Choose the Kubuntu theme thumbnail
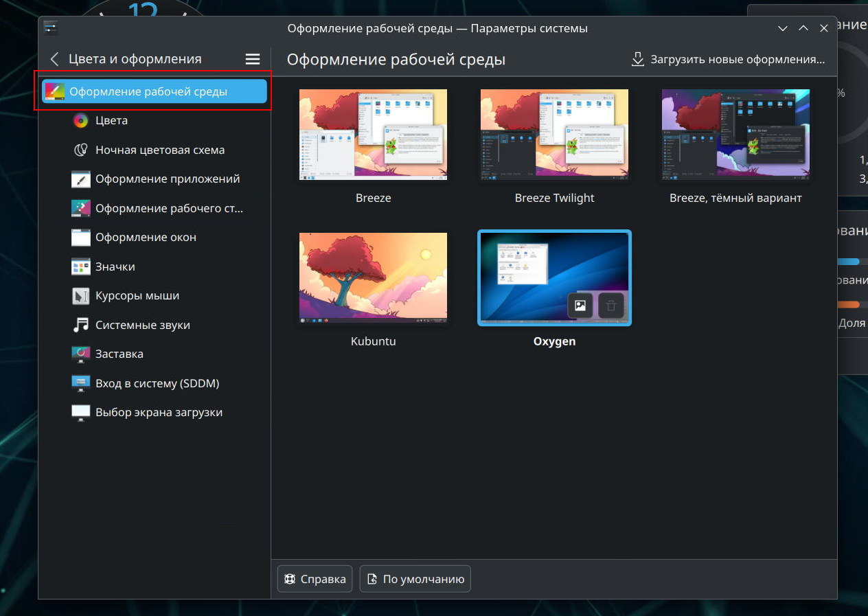868x616 pixels. pos(373,278)
